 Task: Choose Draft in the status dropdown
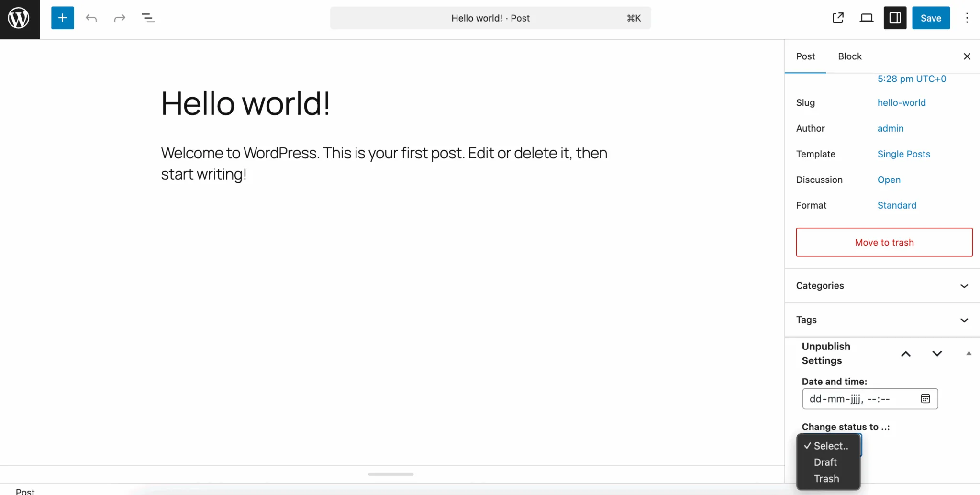point(825,462)
